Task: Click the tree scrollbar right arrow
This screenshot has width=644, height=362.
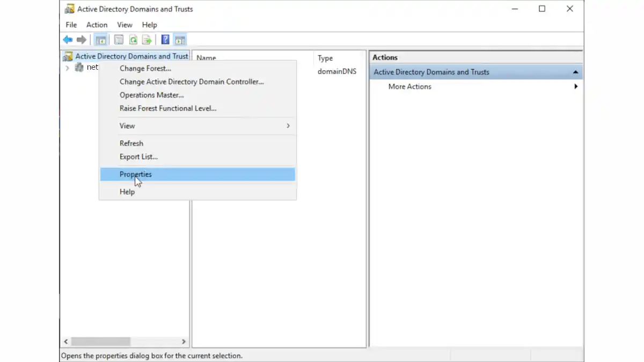Action: click(184, 341)
